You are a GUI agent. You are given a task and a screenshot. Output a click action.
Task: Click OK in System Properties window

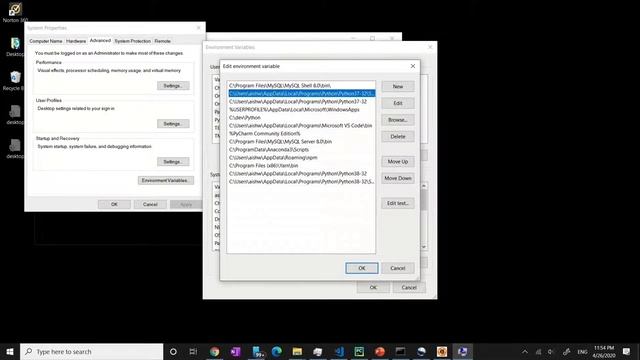[x=114, y=204]
